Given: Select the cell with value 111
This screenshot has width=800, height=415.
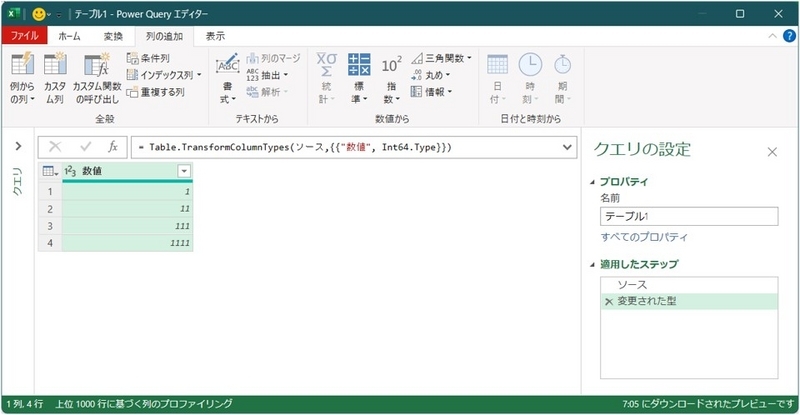Looking at the screenshot, I should pos(128,226).
